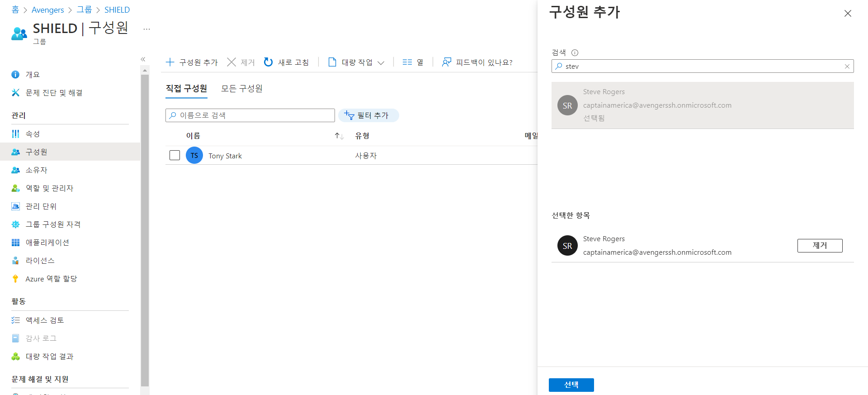The width and height of the screenshot is (868, 395).
Task: Open 대량 작업 결과 icon
Action: [x=15, y=357]
